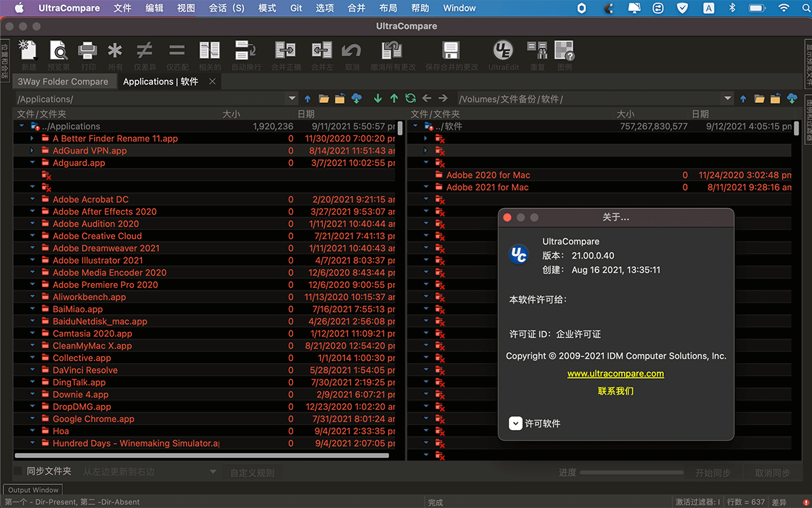This screenshot has width=812, height=508.
Task: Open the Apple menu
Action: tap(19, 8)
